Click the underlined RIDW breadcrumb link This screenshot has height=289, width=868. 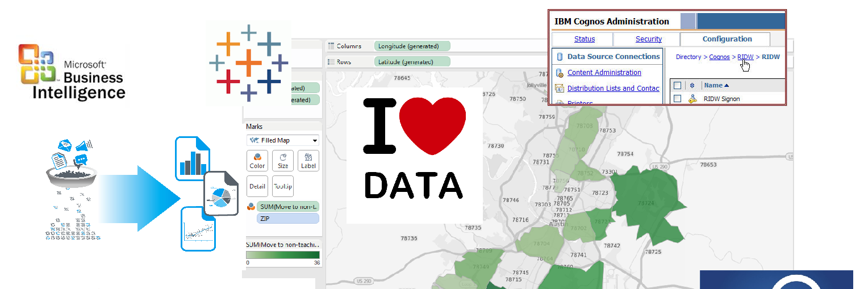pyautogui.click(x=745, y=57)
